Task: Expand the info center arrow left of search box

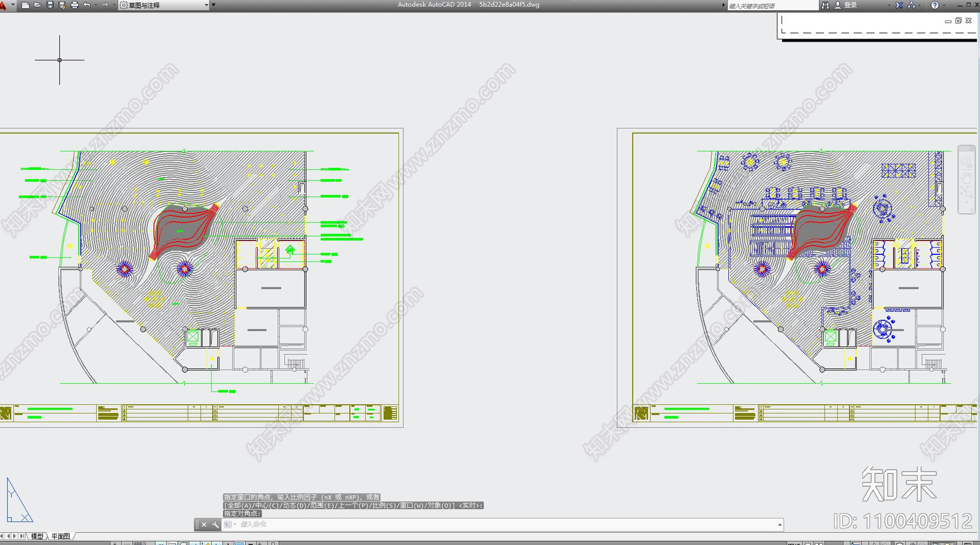Action: [x=724, y=5]
